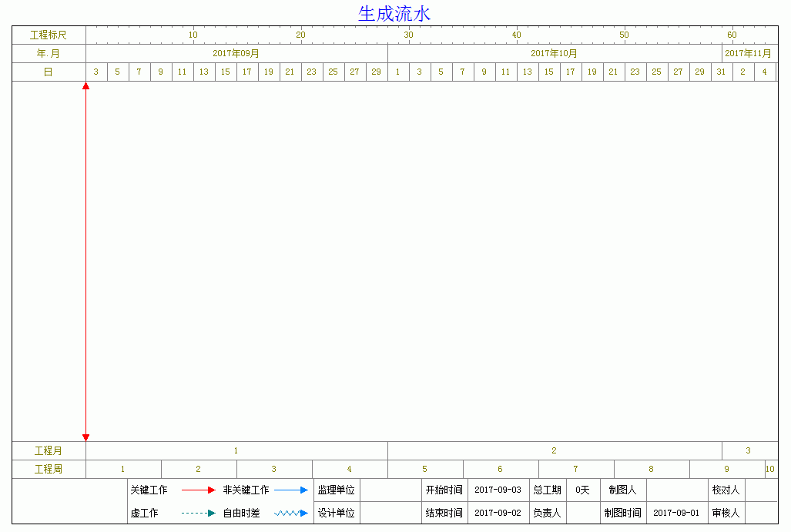Click the empty field next to 设计单位
The image size is (791, 532).
pos(390,513)
